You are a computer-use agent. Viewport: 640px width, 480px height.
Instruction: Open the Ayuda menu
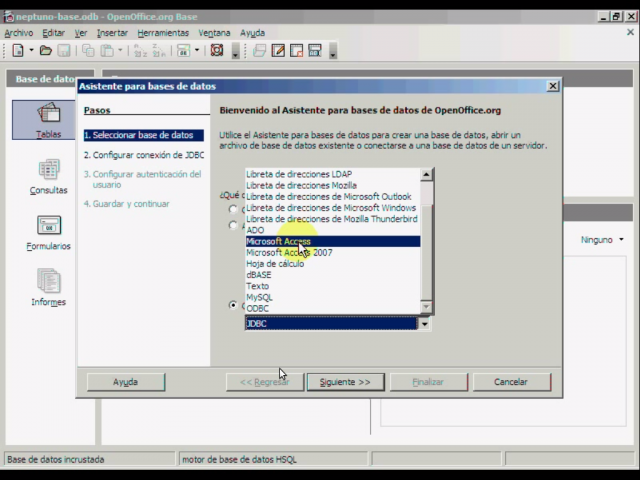tap(252, 33)
